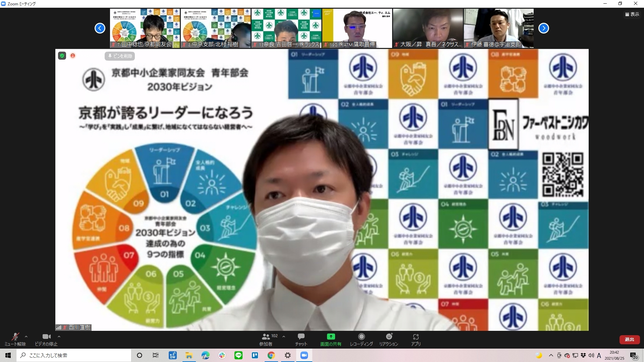Open Settings gear from taskbar
The height and width of the screenshot is (362, 644).
pyautogui.click(x=288, y=355)
